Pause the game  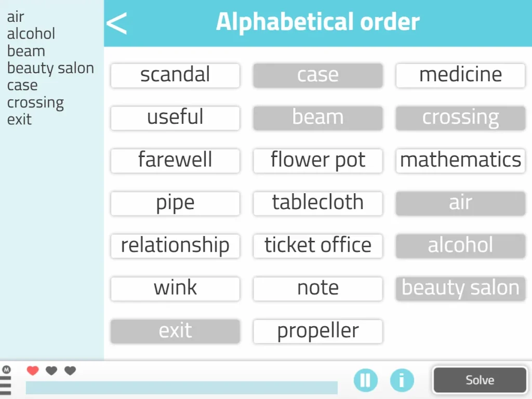click(365, 380)
